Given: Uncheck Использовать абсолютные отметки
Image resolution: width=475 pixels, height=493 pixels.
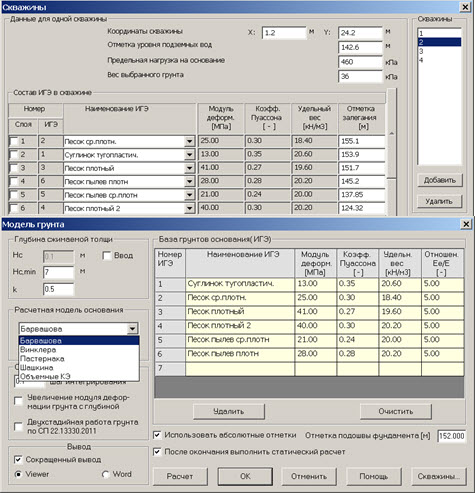Looking at the screenshot, I should point(157,435).
